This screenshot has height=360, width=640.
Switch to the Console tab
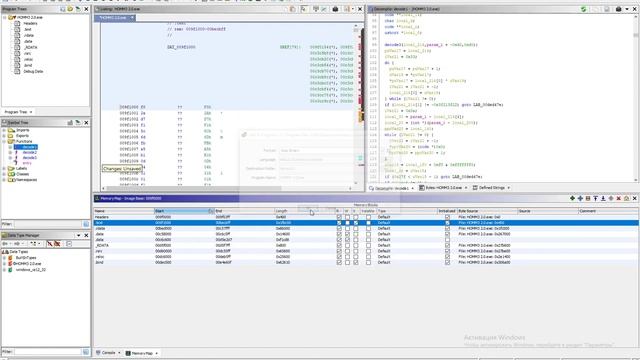pos(108,353)
